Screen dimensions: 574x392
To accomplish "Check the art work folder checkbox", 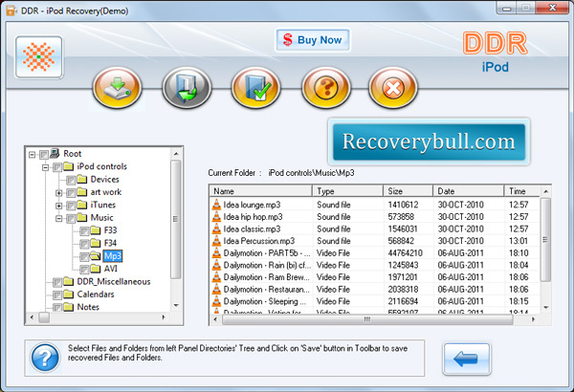I will (71, 193).
